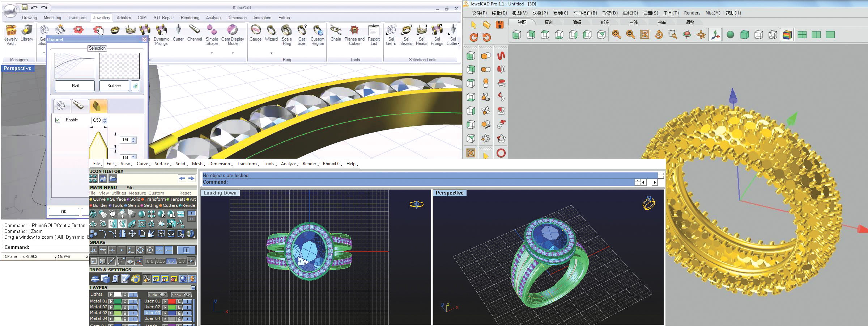Image resolution: width=868 pixels, height=326 pixels.
Task: Click the rainbow color cube icon in JewelCAD
Action: pyautogui.click(x=787, y=35)
